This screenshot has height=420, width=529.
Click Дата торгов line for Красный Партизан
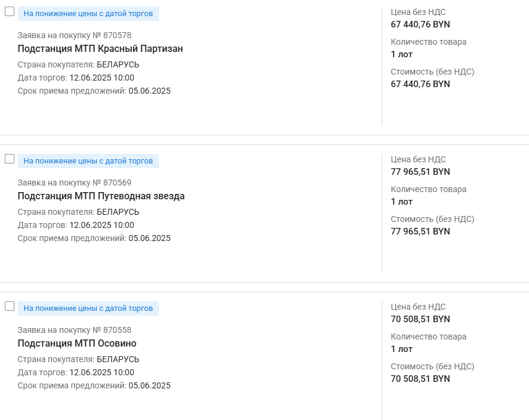(76, 78)
